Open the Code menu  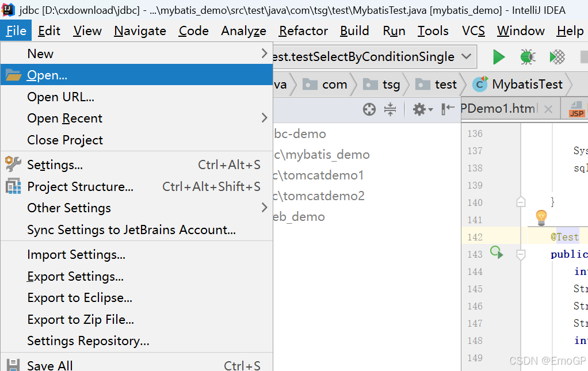click(x=193, y=30)
